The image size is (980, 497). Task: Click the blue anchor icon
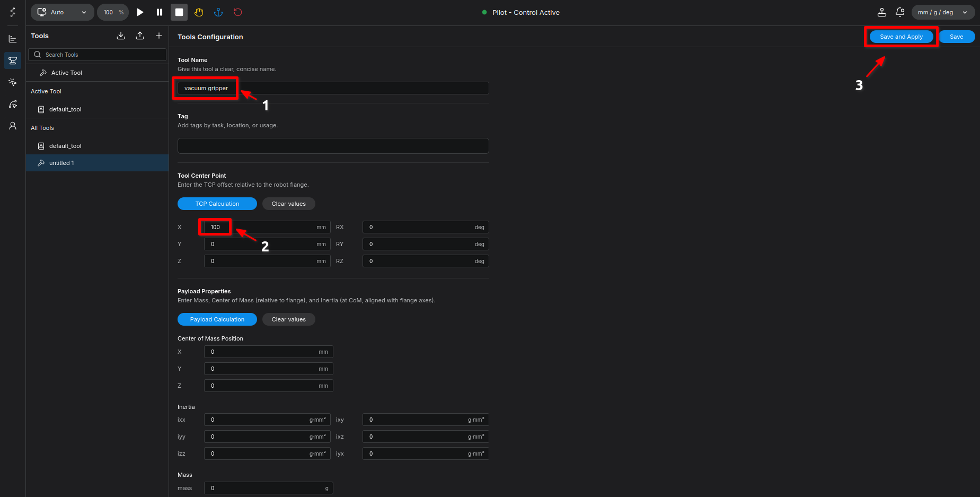click(218, 12)
